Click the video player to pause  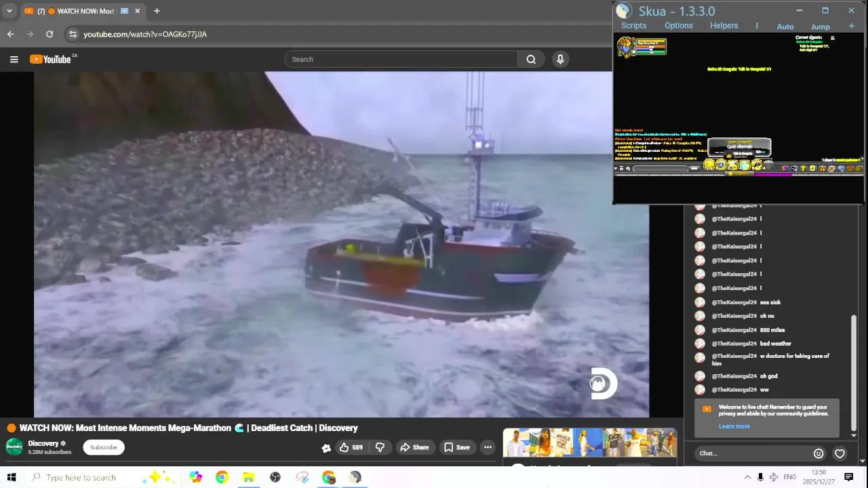[341, 244]
